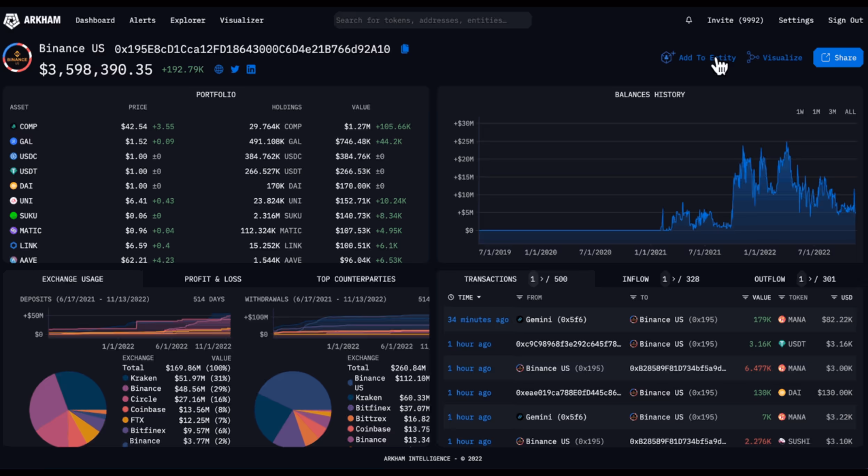This screenshot has height=476, width=868.
Task: Click the FROM column filter icon
Action: click(519, 297)
